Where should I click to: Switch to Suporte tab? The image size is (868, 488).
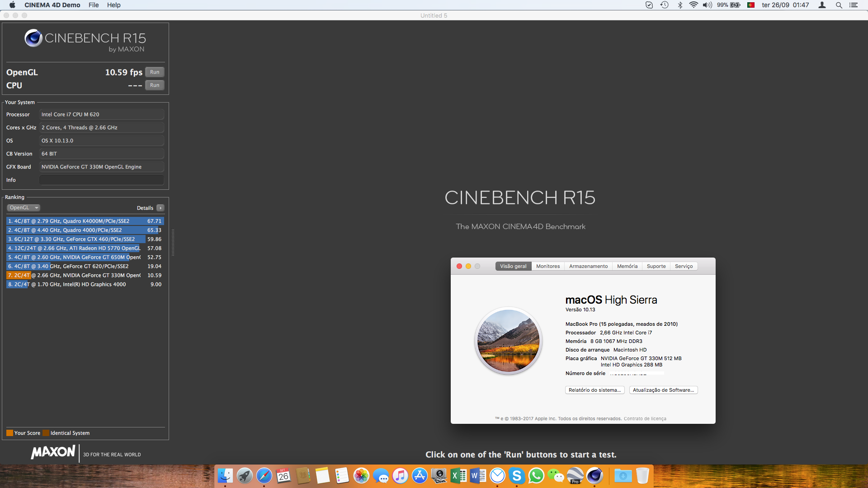click(x=656, y=266)
